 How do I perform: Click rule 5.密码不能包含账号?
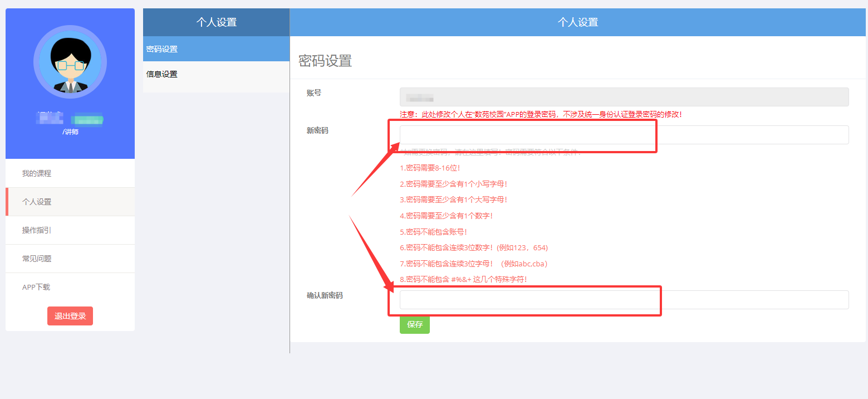pos(434,232)
